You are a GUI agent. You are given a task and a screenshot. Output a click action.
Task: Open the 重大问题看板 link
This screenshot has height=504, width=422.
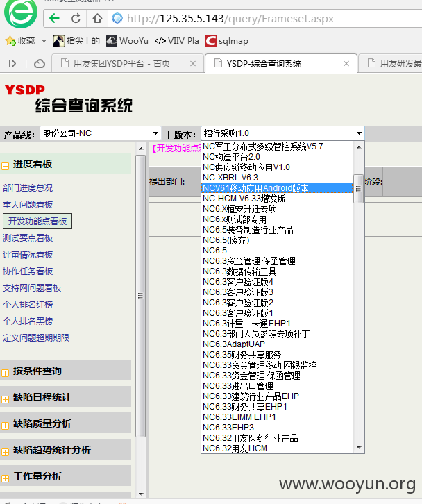pyautogui.click(x=28, y=204)
